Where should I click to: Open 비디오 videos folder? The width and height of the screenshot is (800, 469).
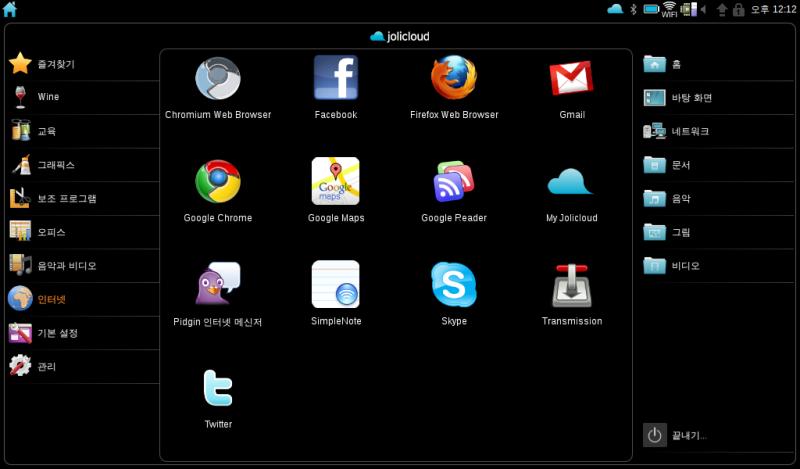click(x=717, y=266)
